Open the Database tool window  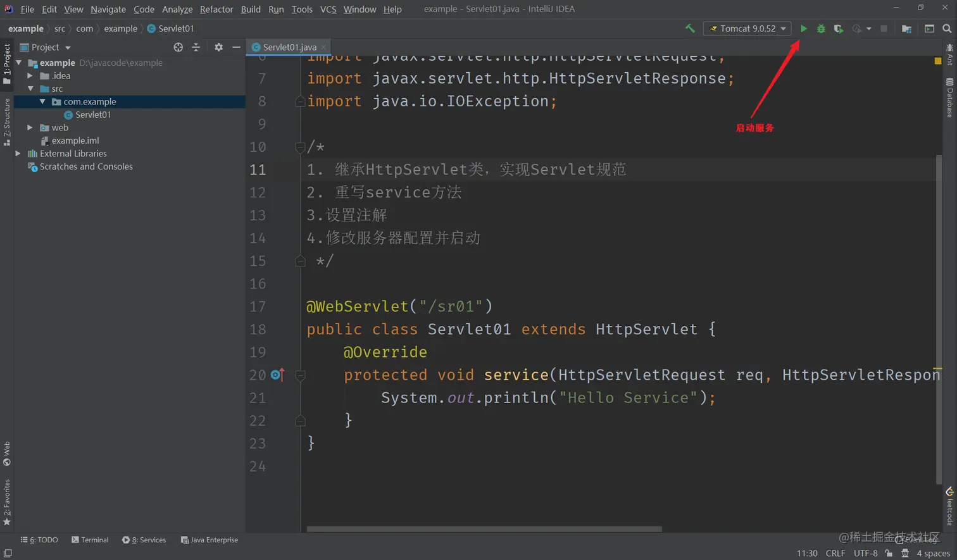(x=950, y=97)
